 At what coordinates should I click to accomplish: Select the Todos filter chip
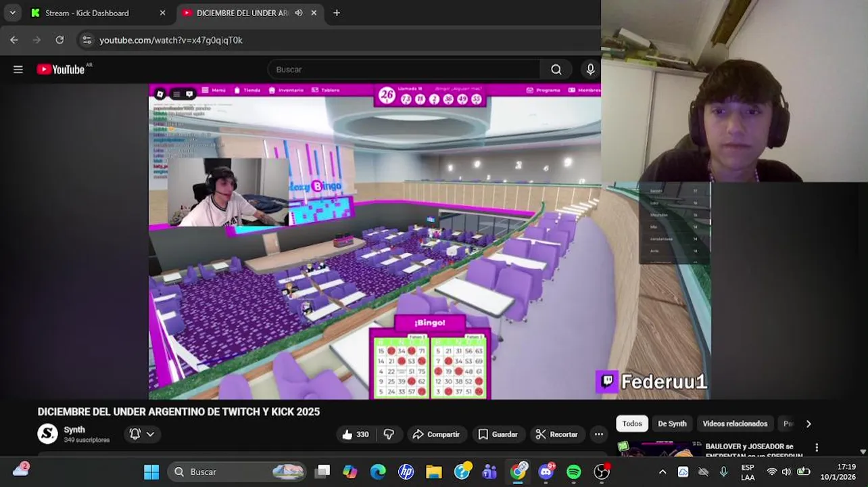[x=632, y=423]
